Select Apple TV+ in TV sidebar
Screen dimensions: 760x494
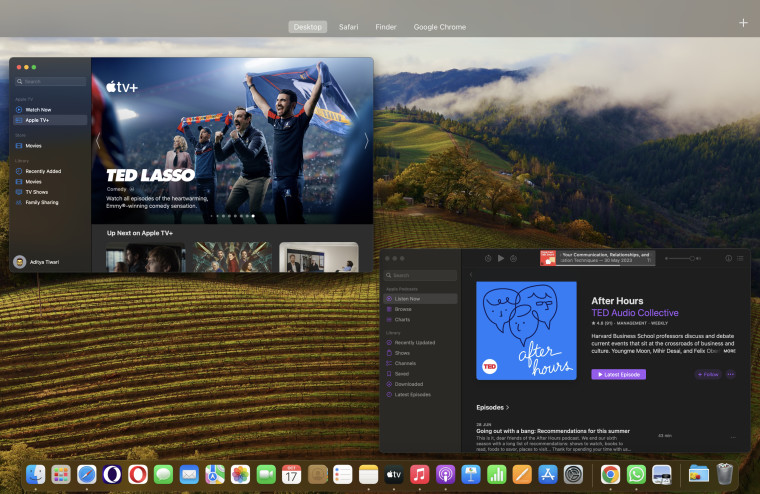pyautogui.click(x=50, y=120)
